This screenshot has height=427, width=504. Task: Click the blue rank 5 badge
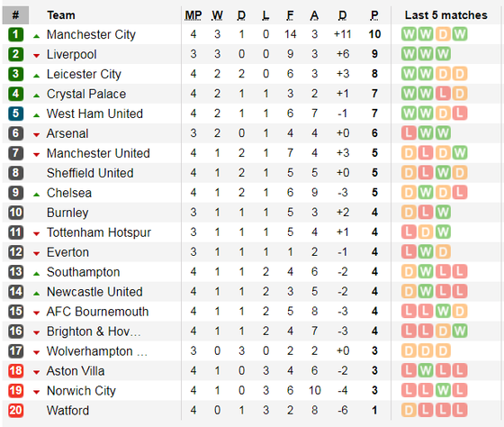coord(16,114)
